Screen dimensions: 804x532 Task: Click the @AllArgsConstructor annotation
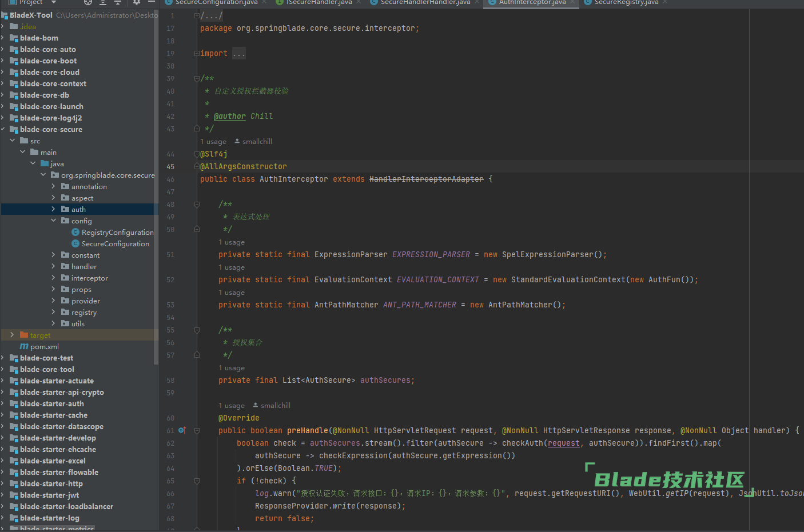[x=244, y=166]
